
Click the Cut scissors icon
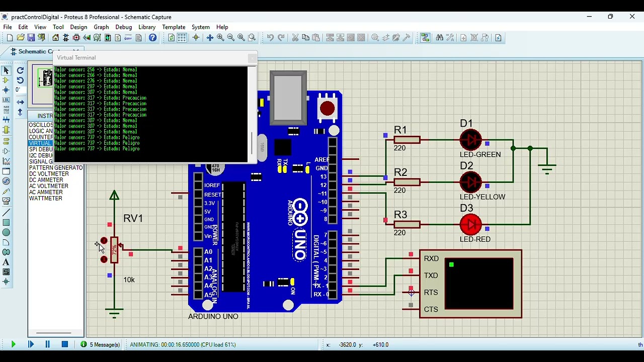click(x=295, y=38)
